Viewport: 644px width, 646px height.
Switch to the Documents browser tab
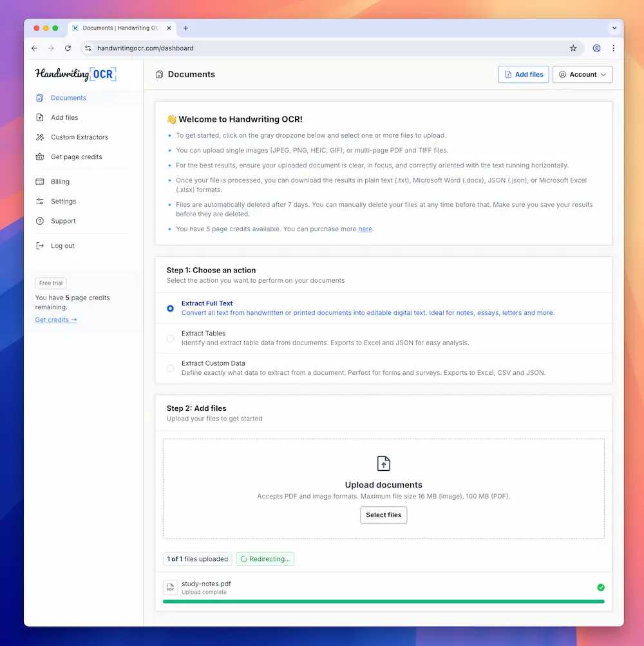tap(119, 28)
